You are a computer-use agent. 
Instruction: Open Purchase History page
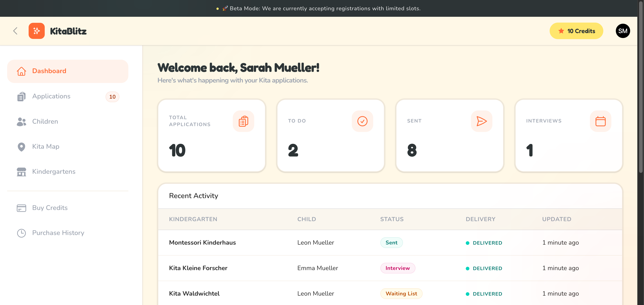point(58,233)
